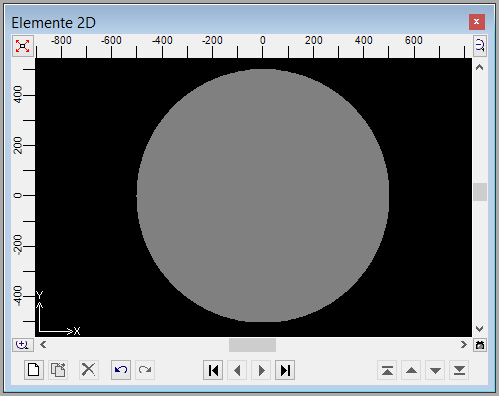
Task: Click the -800 label on top ruler
Action: [61, 40]
